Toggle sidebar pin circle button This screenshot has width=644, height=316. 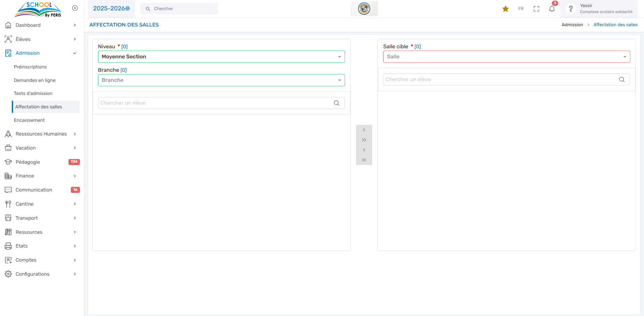click(75, 8)
